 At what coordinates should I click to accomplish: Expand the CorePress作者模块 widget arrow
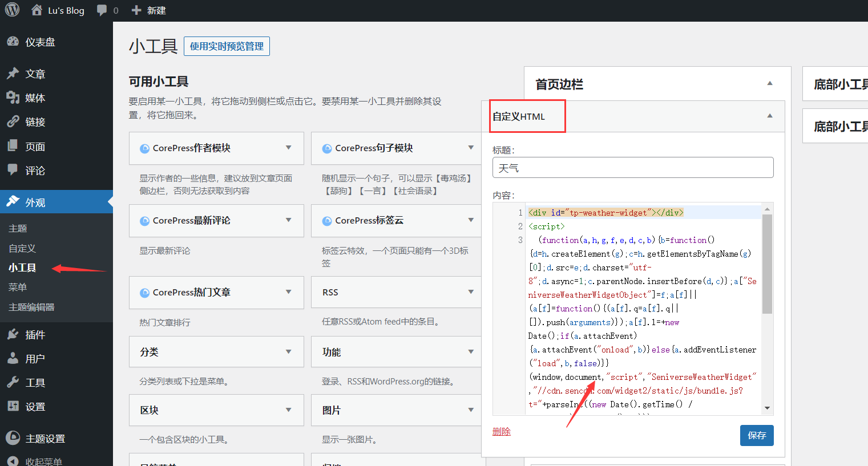289,148
